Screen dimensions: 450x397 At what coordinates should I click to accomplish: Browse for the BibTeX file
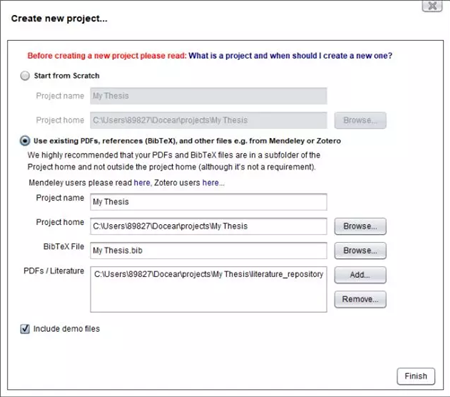[x=360, y=251]
